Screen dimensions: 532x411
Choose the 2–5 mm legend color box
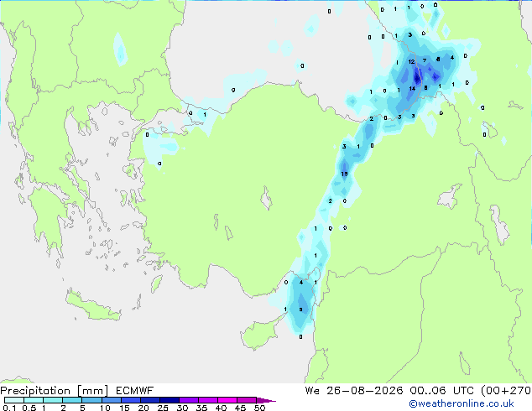click(x=72, y=400)
